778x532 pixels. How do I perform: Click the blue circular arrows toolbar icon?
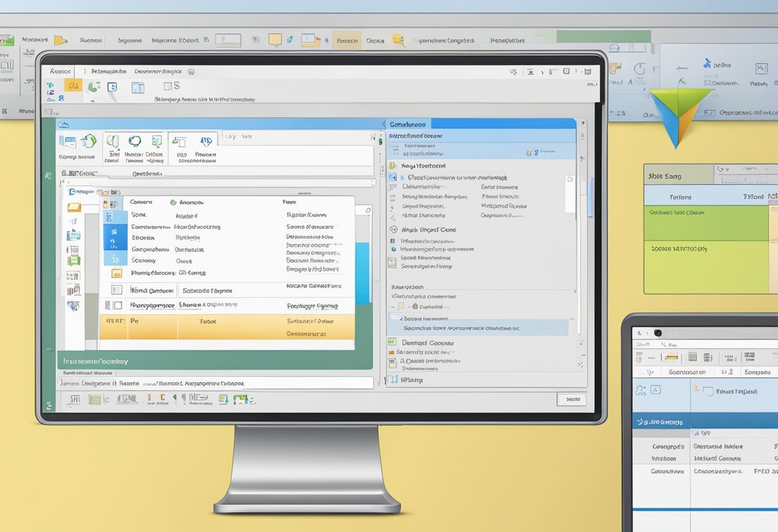[x=135, y=141]
